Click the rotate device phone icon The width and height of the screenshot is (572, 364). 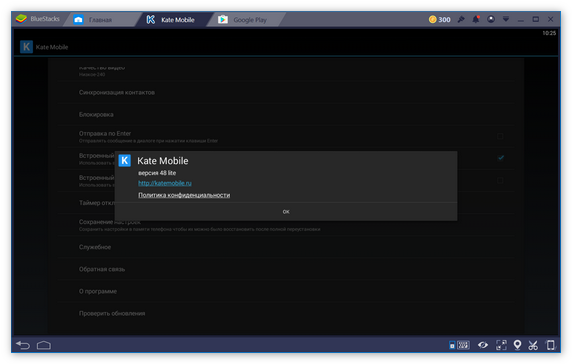550,345
